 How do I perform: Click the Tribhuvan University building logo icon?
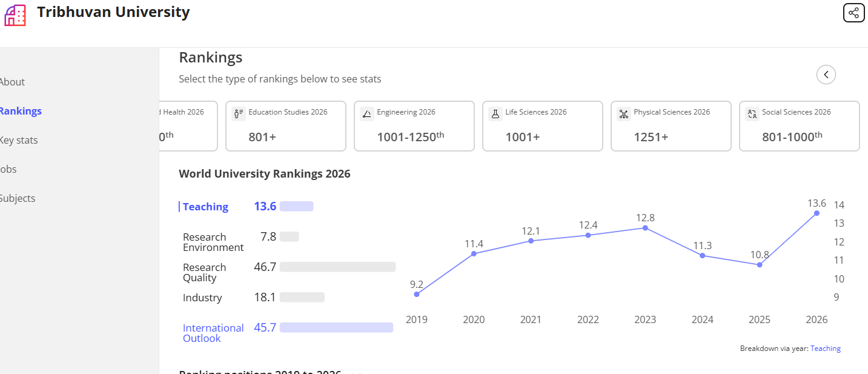tap(15, 15)
